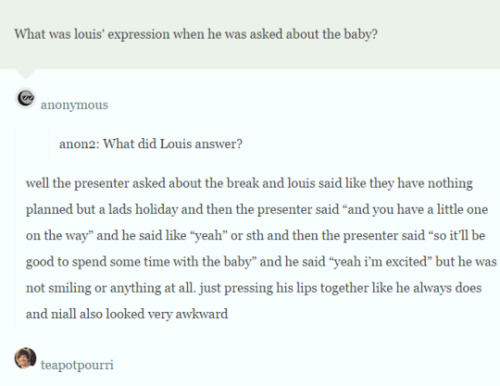The image size is (500, 386).
Task: Click the line 'and niall also looked very awkward'
Action: [127, 314]
